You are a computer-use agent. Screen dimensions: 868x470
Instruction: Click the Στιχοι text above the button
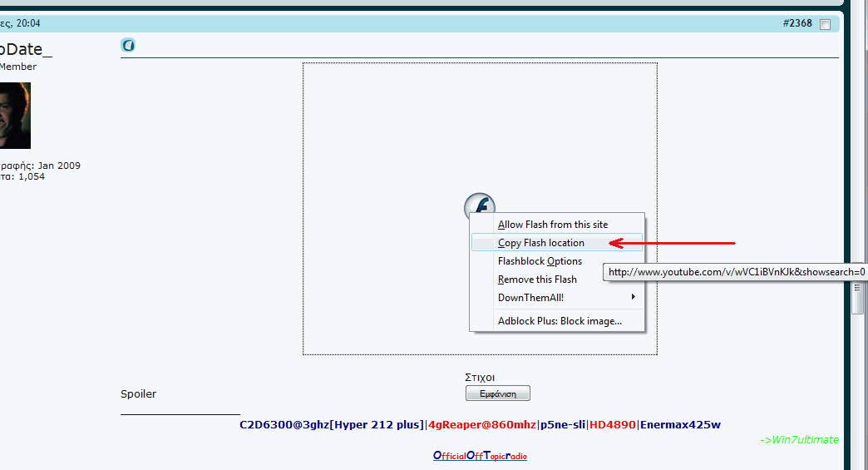pyautogui.click(x=480, y=378)
